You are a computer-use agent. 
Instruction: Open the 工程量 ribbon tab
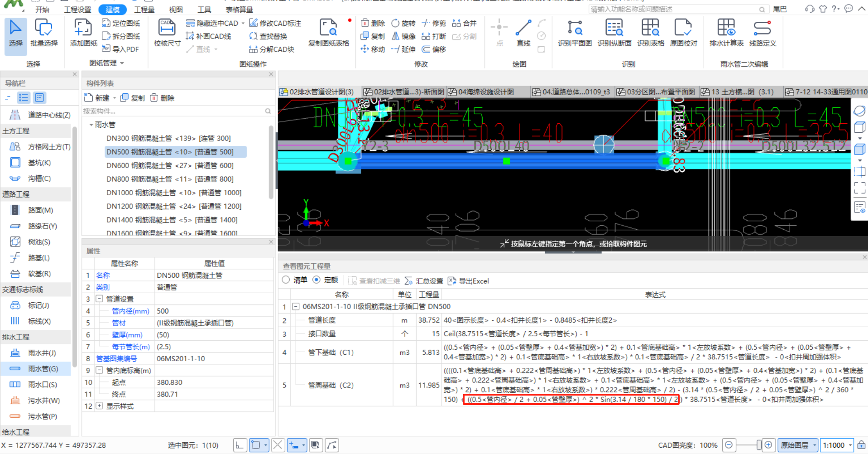tap(144, 10)
